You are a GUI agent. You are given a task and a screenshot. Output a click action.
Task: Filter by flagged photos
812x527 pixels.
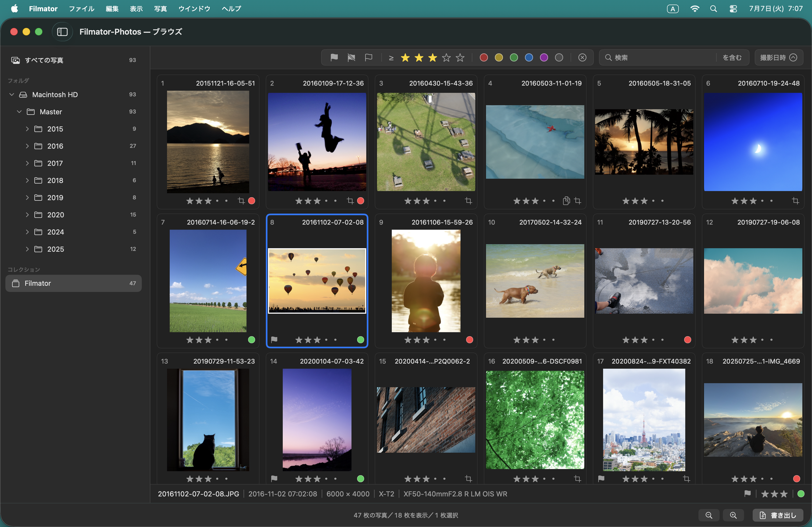334,57
